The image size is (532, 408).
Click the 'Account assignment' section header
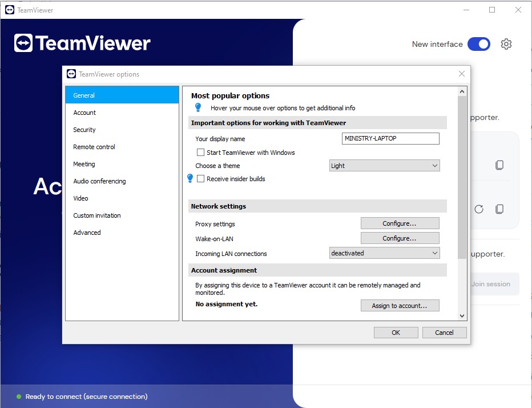[317, 270]
